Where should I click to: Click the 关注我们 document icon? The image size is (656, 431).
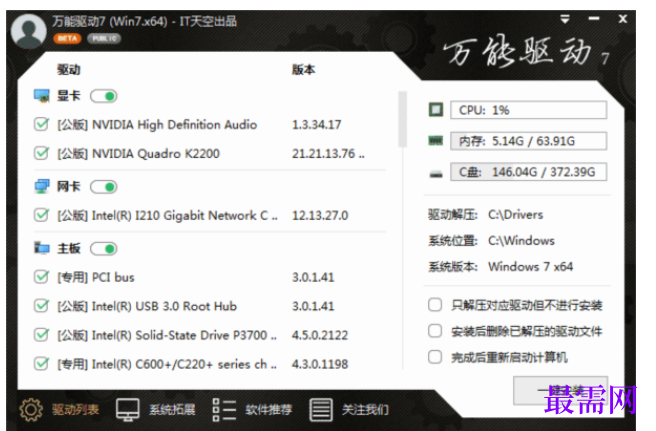click(x=321, y=409)
